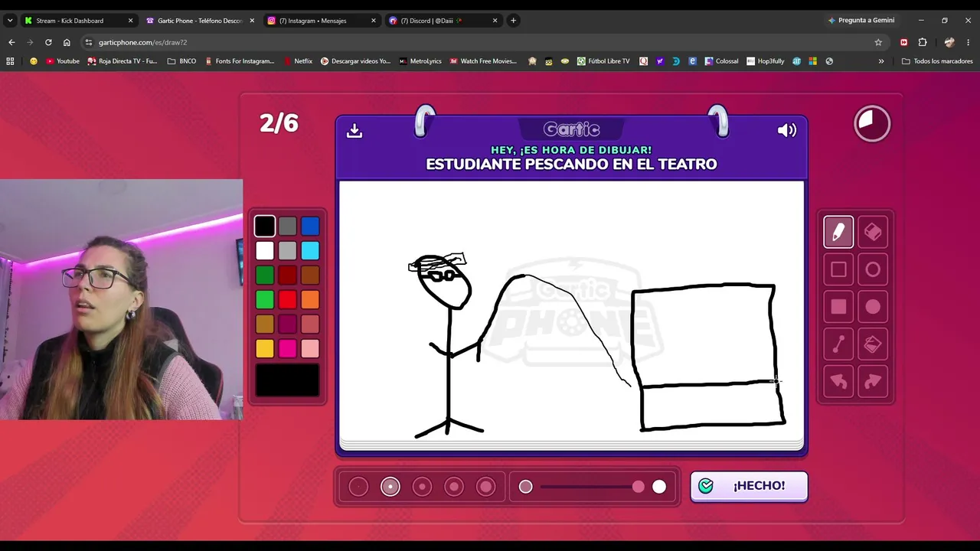The width and height of the screenshot is (980, 551).
Task: Select the paint bucket fill tool
Action: point(873,344)
